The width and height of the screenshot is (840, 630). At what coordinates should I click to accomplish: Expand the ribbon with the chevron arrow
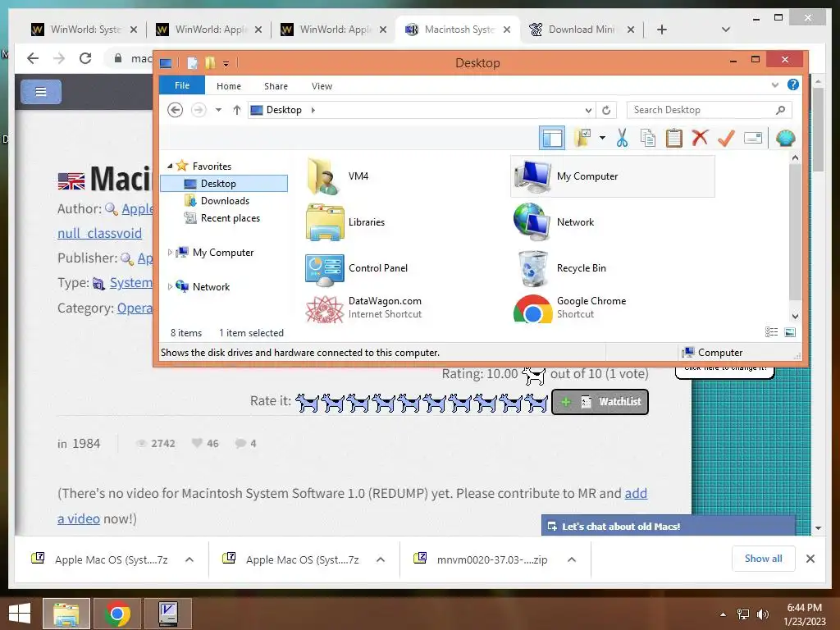click(774, 85)
